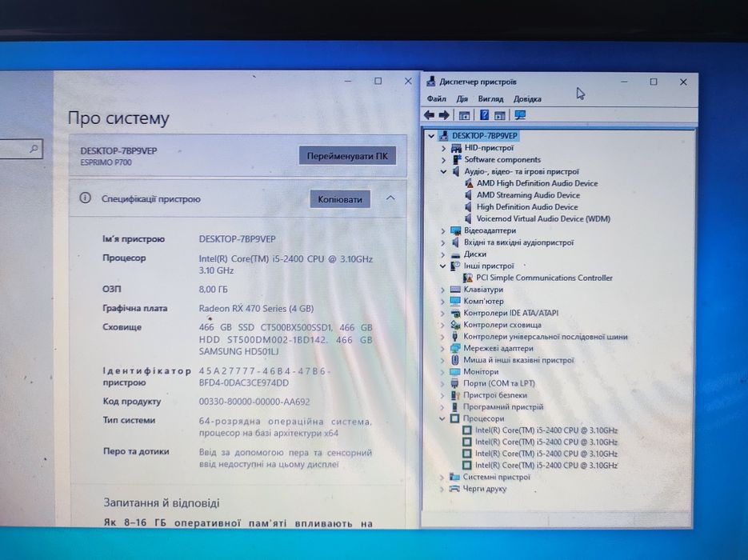Select PCI Simple Communications Controller device
Screen dimensions: 748x560
coord(544,278)
